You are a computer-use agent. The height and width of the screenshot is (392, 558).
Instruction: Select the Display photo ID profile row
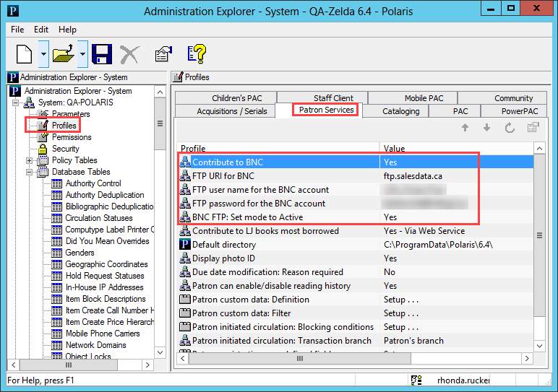click(x=223, y=258)
